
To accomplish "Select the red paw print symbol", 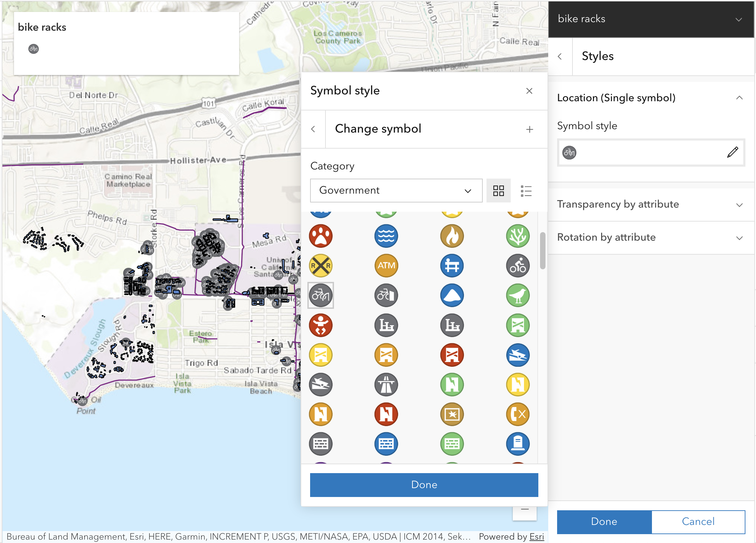I will (321, 236).
